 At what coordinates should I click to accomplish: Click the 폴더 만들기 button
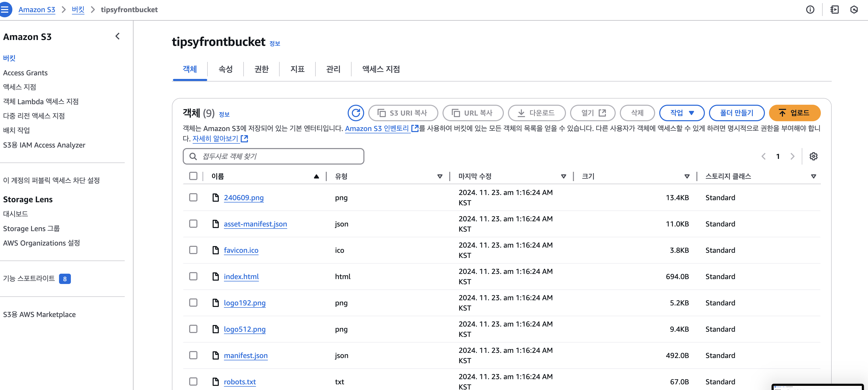pos(736,113)
